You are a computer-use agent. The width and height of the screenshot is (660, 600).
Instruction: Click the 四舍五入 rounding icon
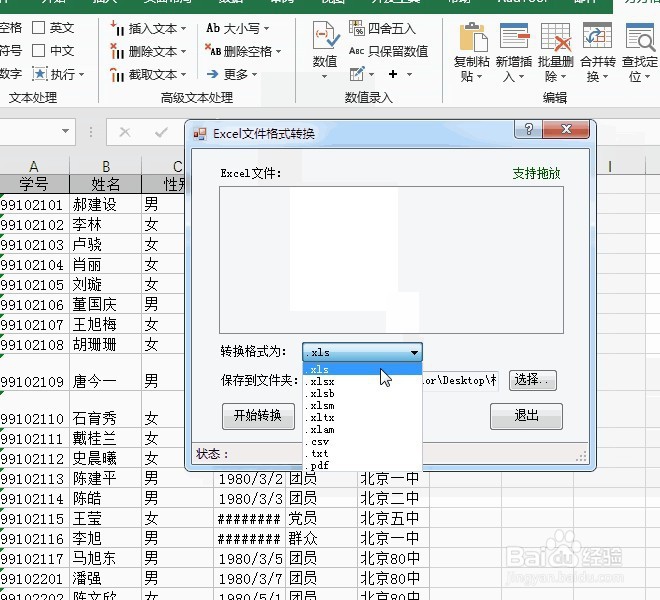coord(357,28)
